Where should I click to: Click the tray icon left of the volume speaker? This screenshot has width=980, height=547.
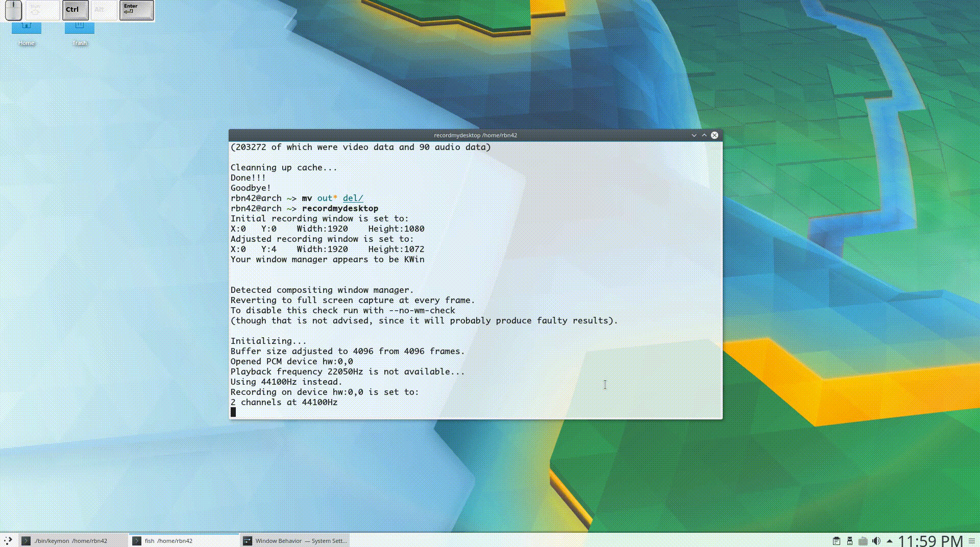click(x=863, y=541)
